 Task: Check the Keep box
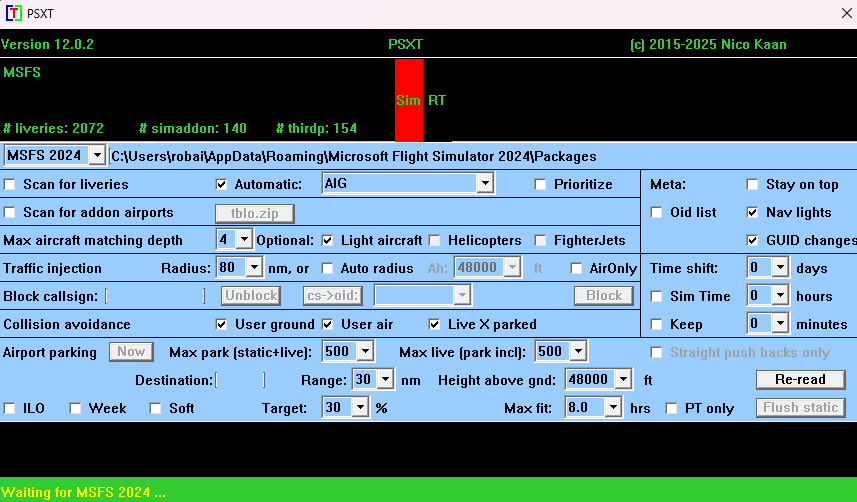click(x=656, y=324)
